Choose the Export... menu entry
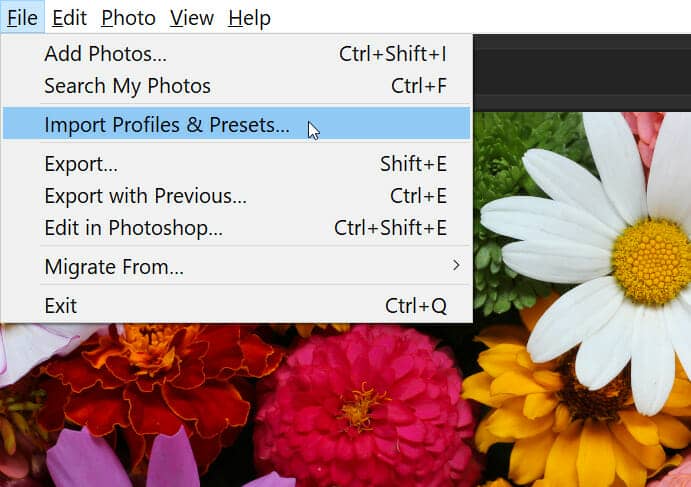The height and width of the screenshot is (487, 691). pyautogui.click(x=237, y=164)
